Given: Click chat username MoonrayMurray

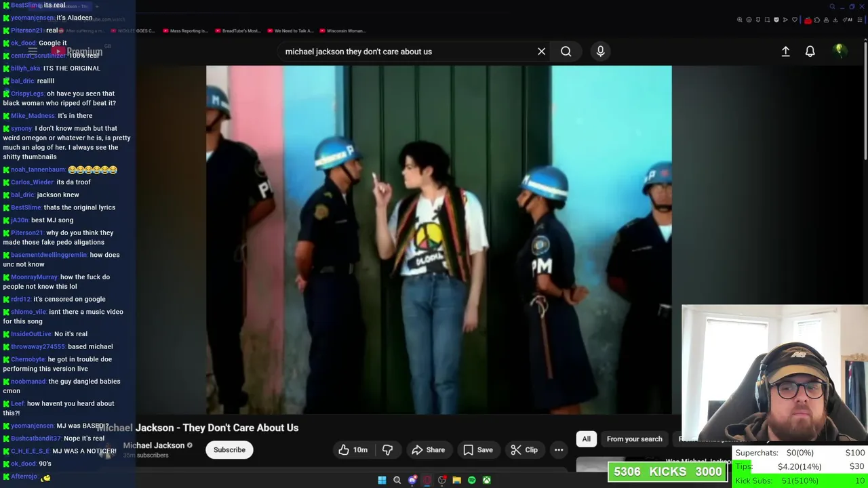Looking at the screenshot, I should coord(34,277).
